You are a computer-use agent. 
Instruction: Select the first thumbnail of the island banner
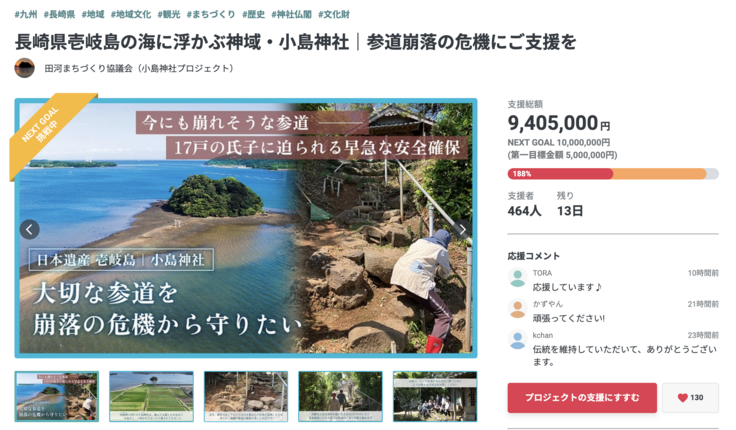coord(57,397)
